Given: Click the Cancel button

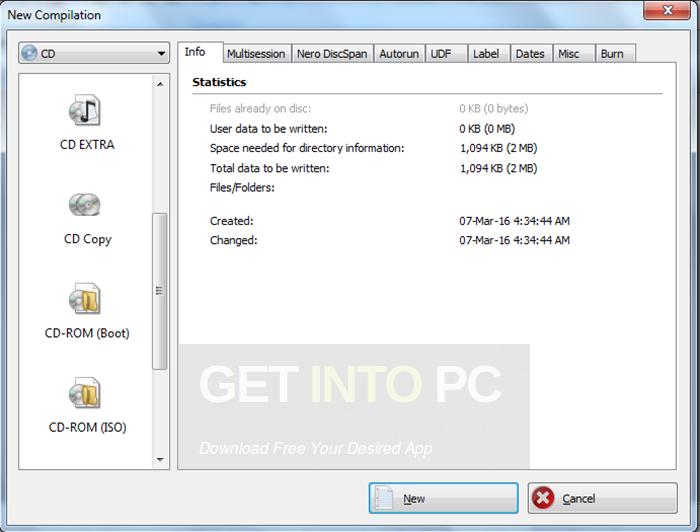Looking at the screenshot, I should pyautogui.click(x=602, y=498).
